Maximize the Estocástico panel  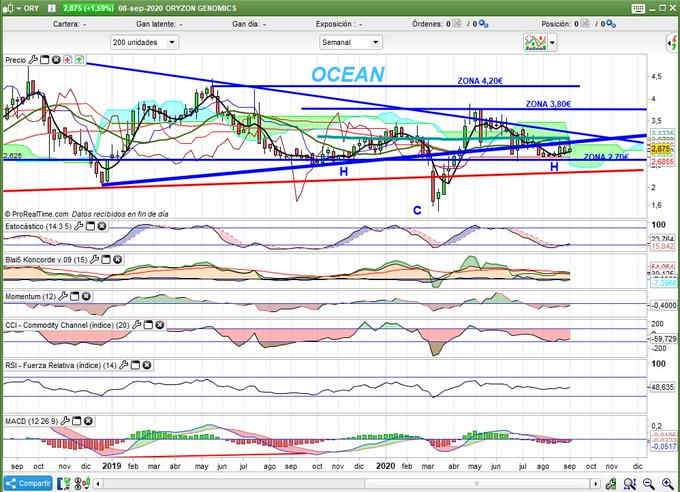tap(90, 226)
